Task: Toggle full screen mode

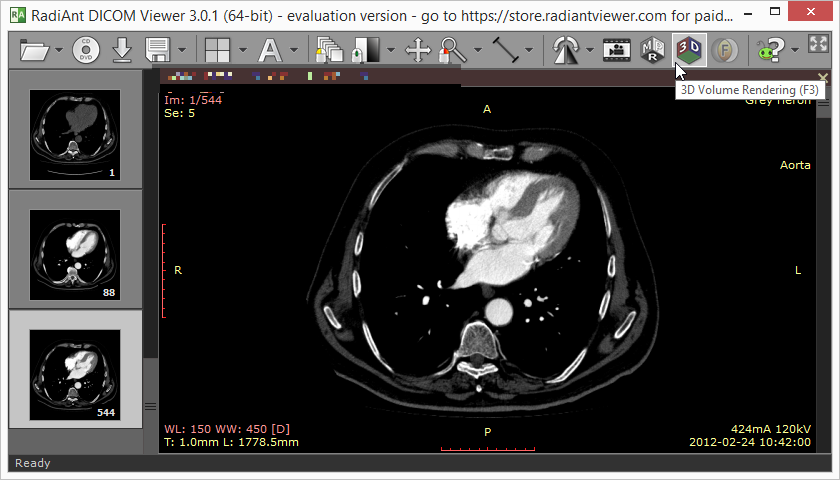Action: pyautogui.click(x=819, y=44)
